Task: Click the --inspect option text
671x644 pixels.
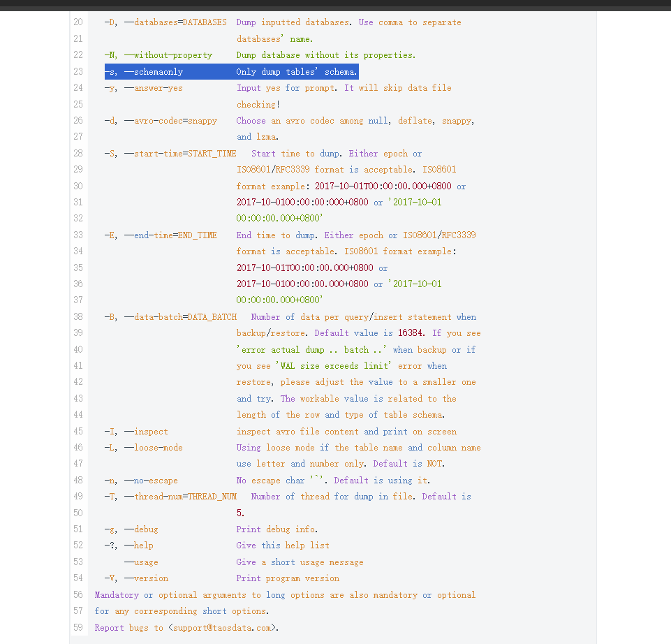Action: point(146,432)
